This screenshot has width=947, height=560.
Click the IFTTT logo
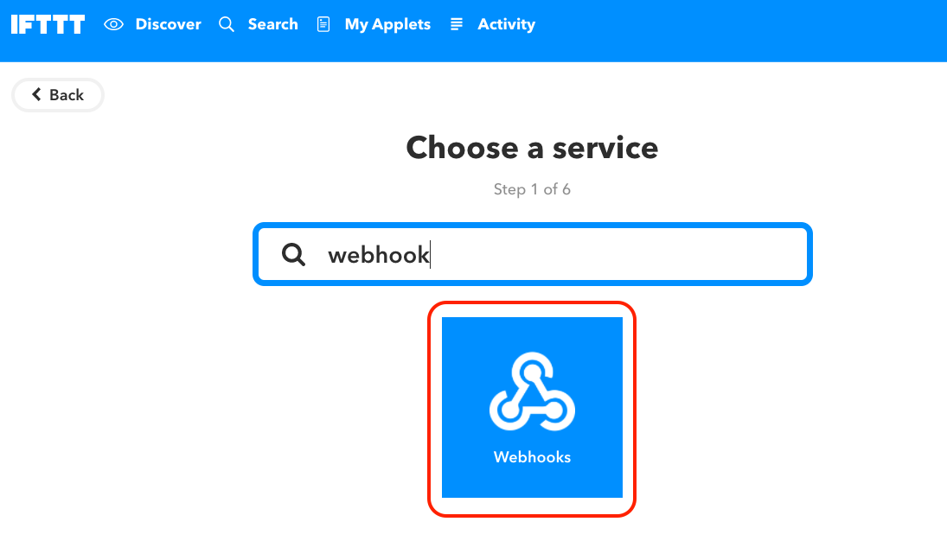[48, 25]
